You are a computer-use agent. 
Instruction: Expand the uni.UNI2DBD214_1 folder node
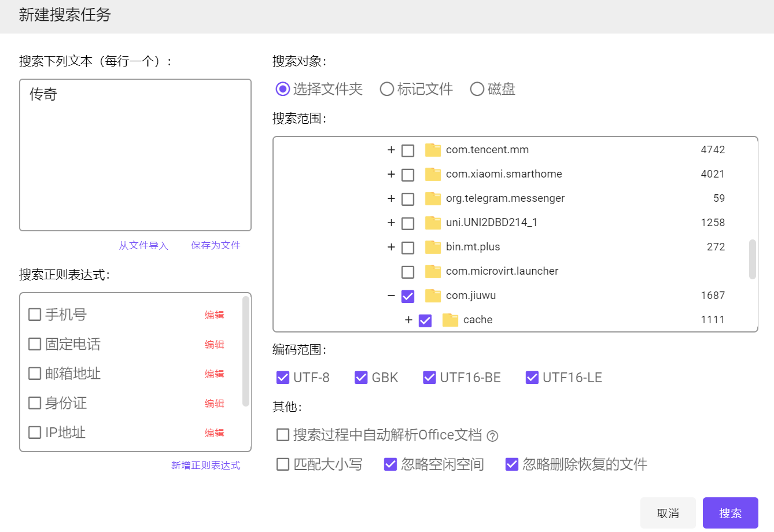tap(391, 223)
